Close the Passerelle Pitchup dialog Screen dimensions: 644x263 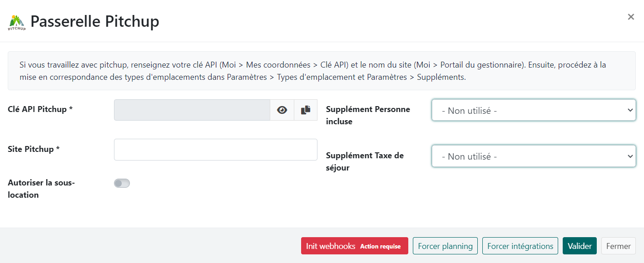pos(631,17)
